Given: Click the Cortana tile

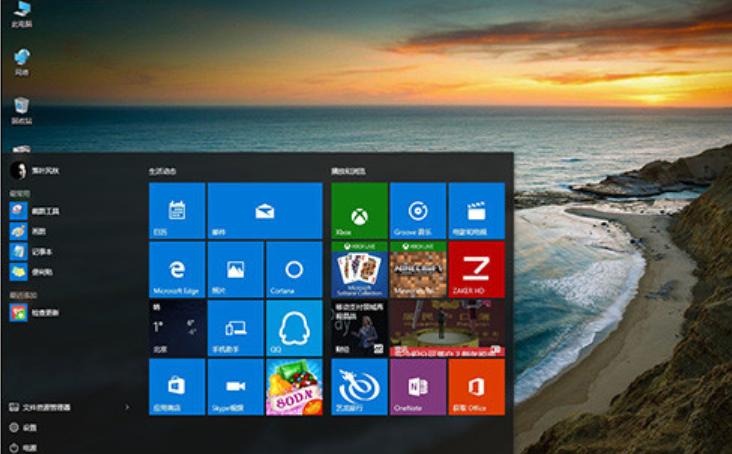Looking at the screenshot, I should point(293,270).
